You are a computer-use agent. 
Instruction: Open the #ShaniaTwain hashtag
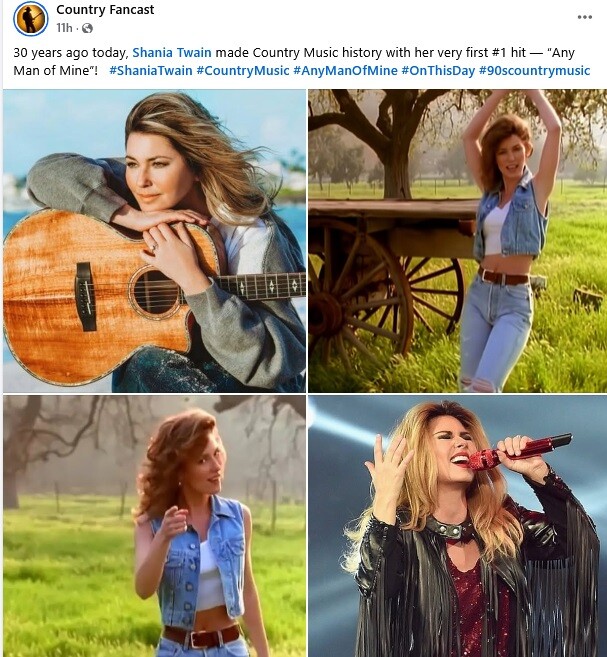(151, 70)
